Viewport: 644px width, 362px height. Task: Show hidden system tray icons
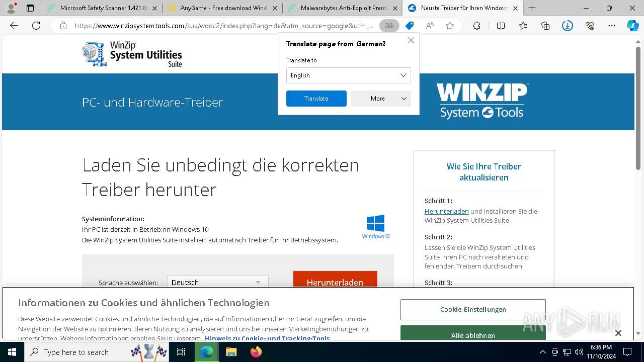542,352
